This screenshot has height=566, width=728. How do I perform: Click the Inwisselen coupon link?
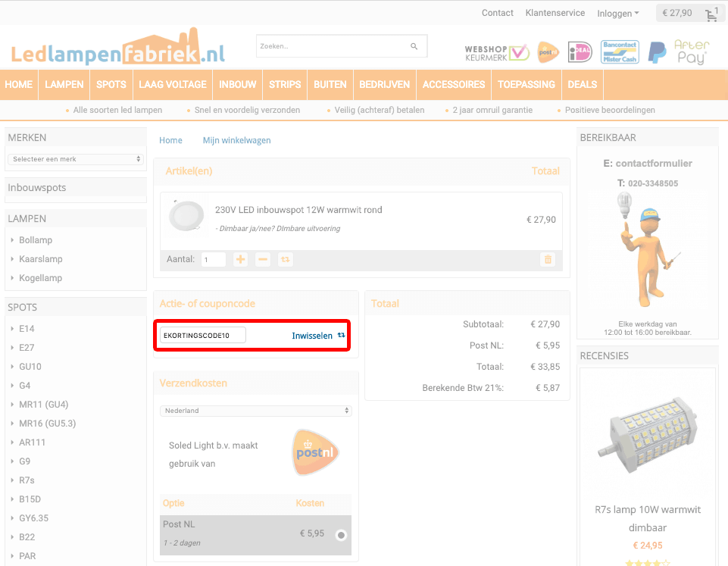coord(312,336)
